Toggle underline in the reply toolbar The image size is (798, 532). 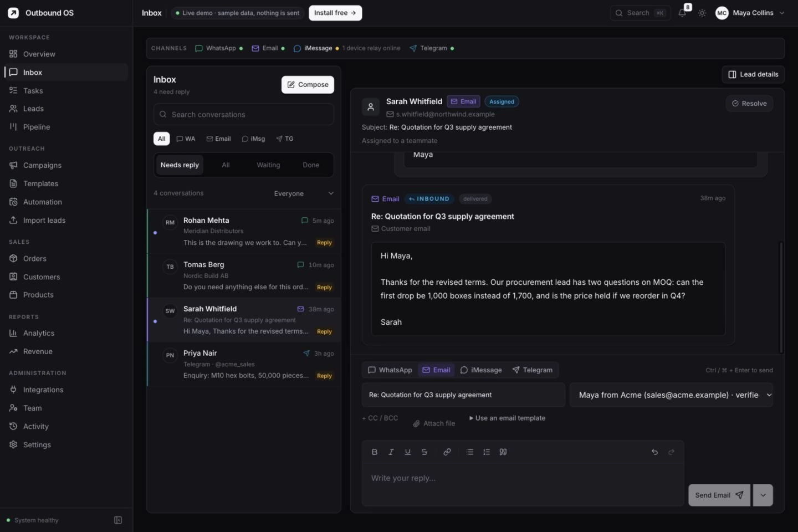(408, 452)
